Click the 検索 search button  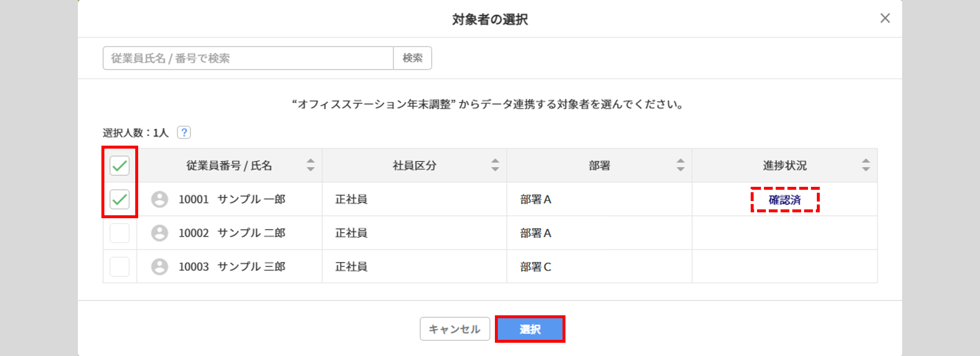click(x=413, y=58)
